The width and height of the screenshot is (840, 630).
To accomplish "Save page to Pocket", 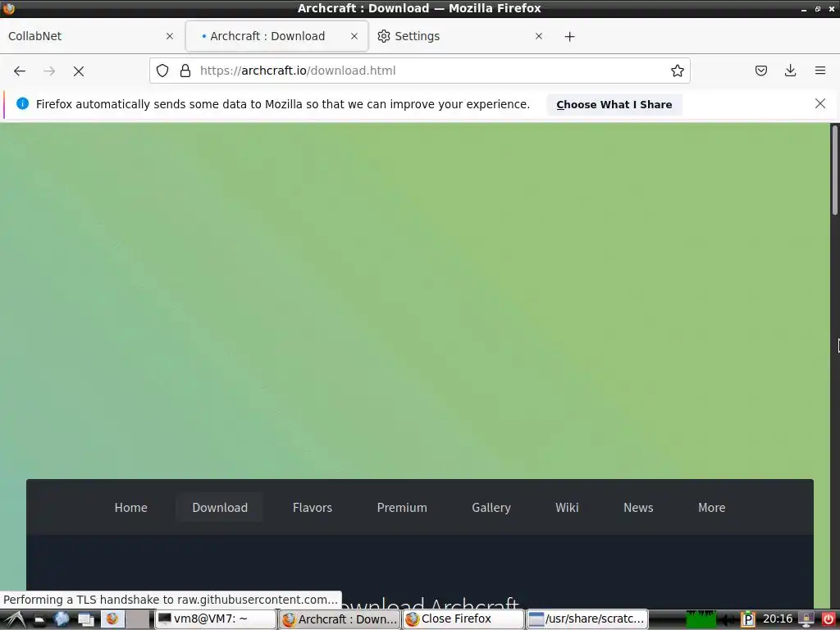I will pos(761,71).
